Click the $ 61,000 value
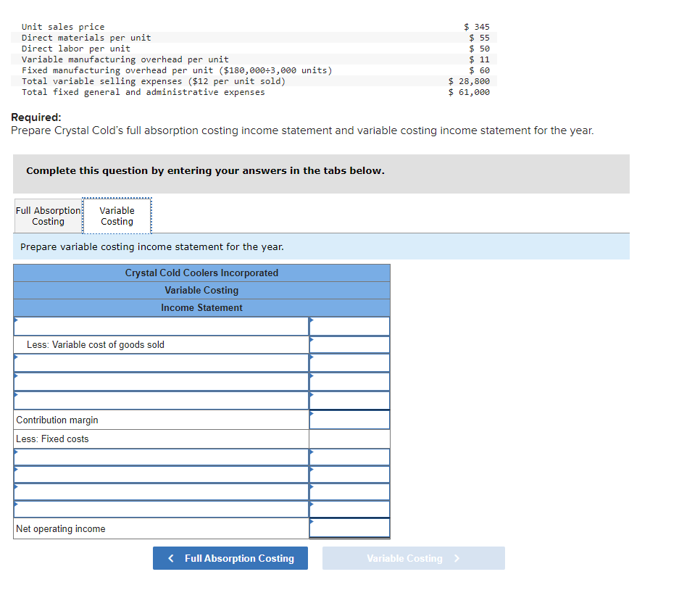The height and width of the screenshot is (598, 700). 469,92
